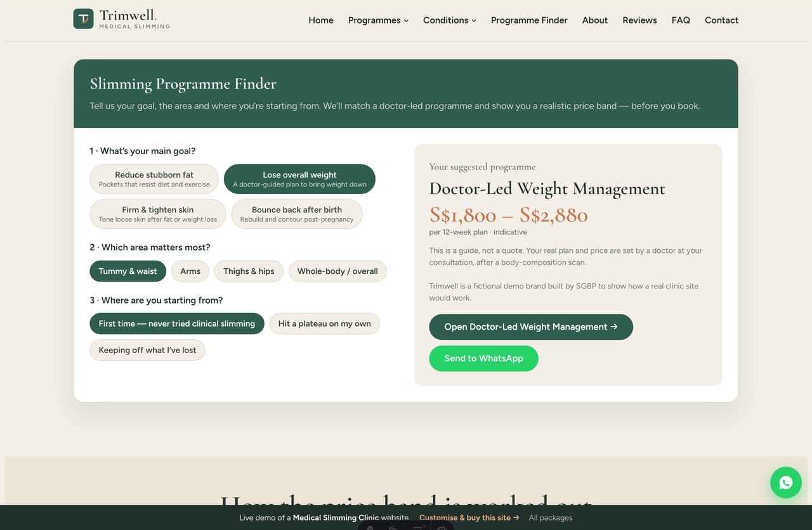Click 'Which area matters most?' question

click(150, 247)
